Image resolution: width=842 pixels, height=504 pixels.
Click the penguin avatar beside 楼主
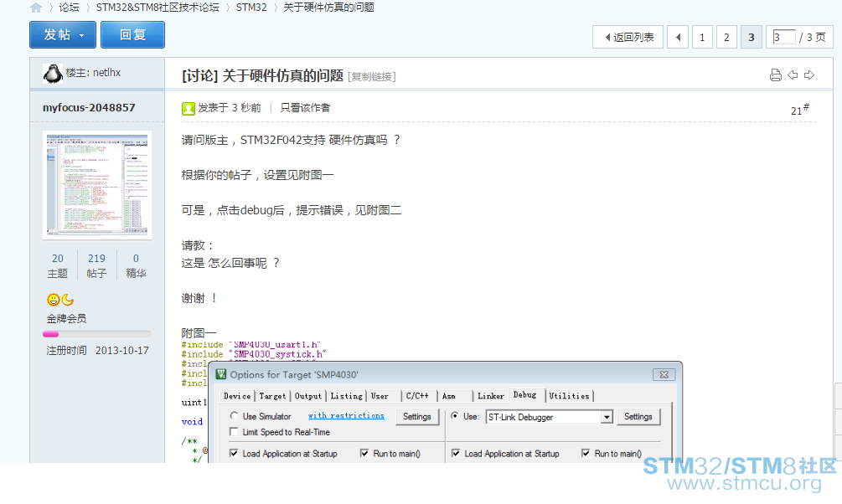tap(53, 74)
